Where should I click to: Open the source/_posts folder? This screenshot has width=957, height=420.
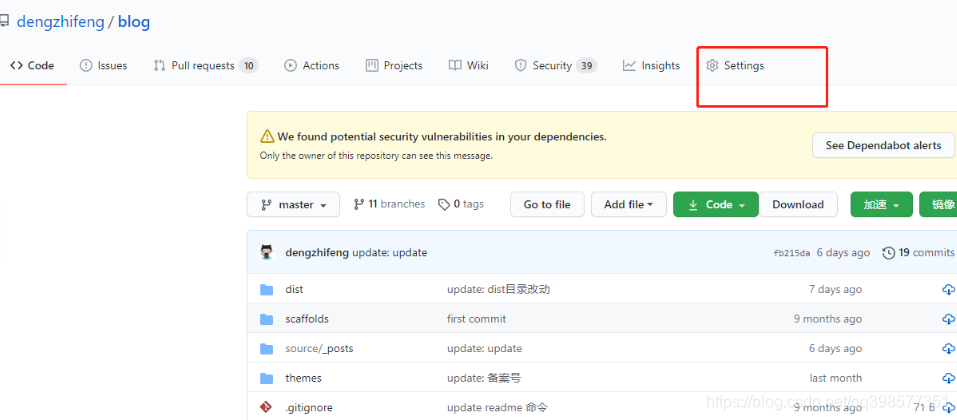tap(319, 349)
